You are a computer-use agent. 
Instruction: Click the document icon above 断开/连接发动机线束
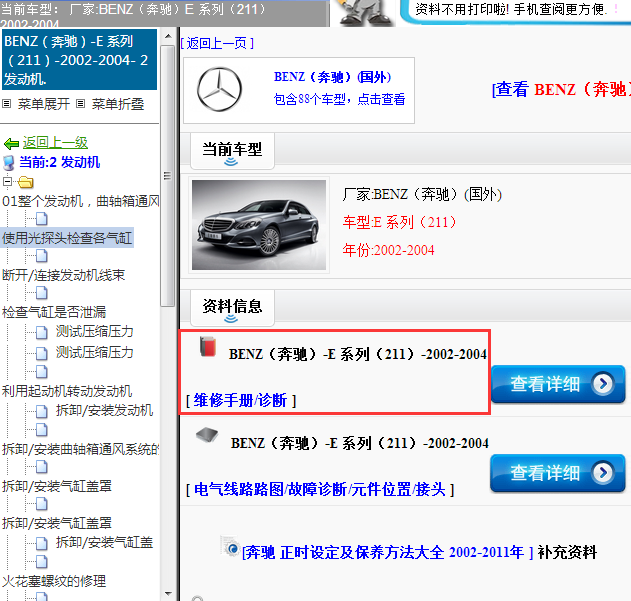(41, 256)
